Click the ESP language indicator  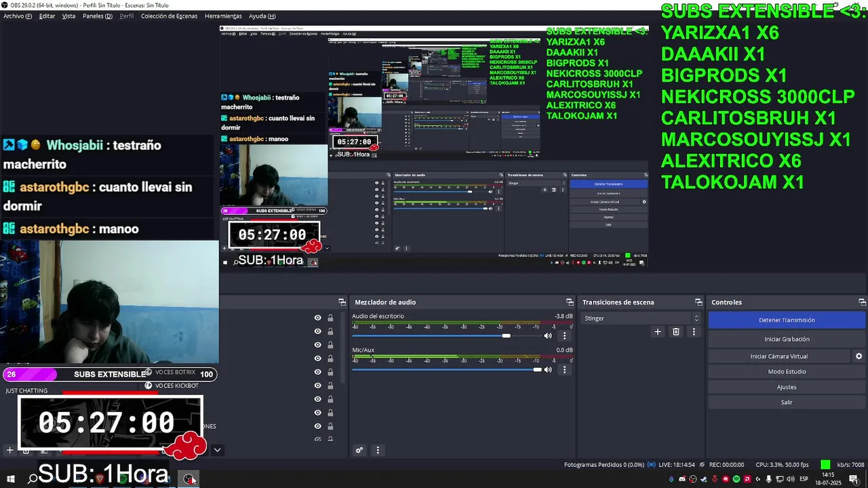[x=804, y=479]
